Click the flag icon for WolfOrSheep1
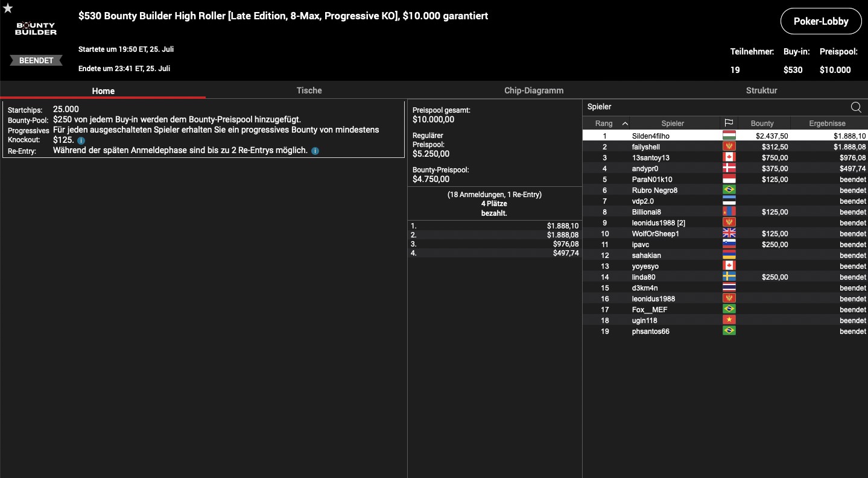Viewport: 868px width, 478px height. (729, 233)
